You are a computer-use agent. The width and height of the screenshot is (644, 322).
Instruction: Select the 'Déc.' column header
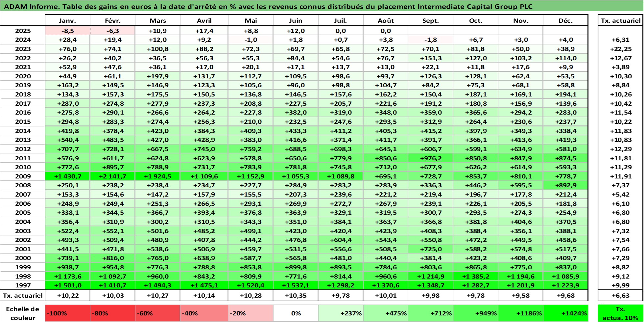(565, 20)
